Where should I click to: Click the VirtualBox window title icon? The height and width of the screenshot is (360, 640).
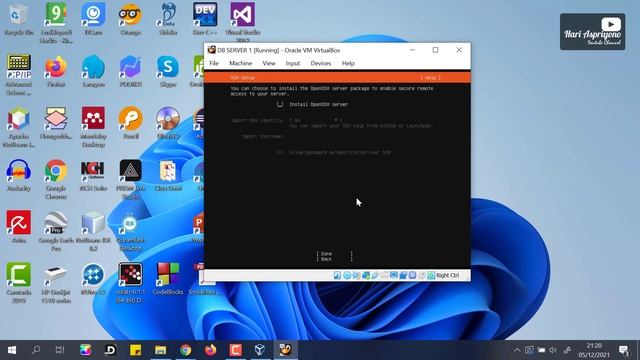click(211, 50)
